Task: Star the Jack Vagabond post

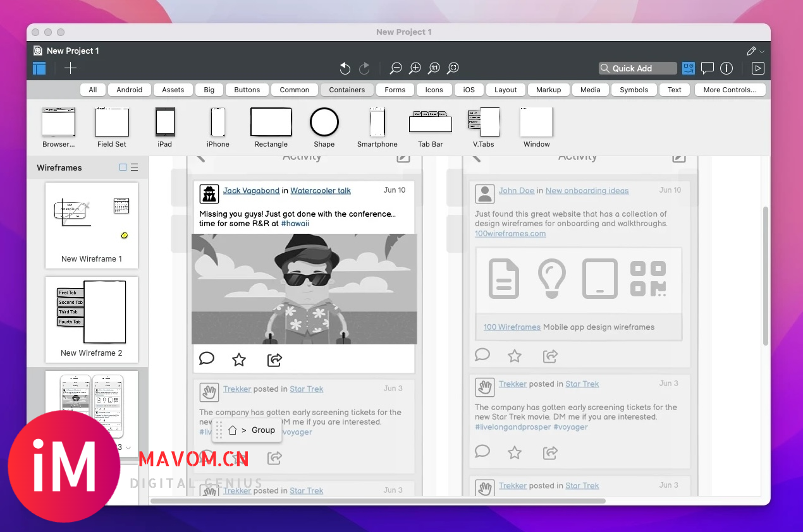Action: [239, 360]
